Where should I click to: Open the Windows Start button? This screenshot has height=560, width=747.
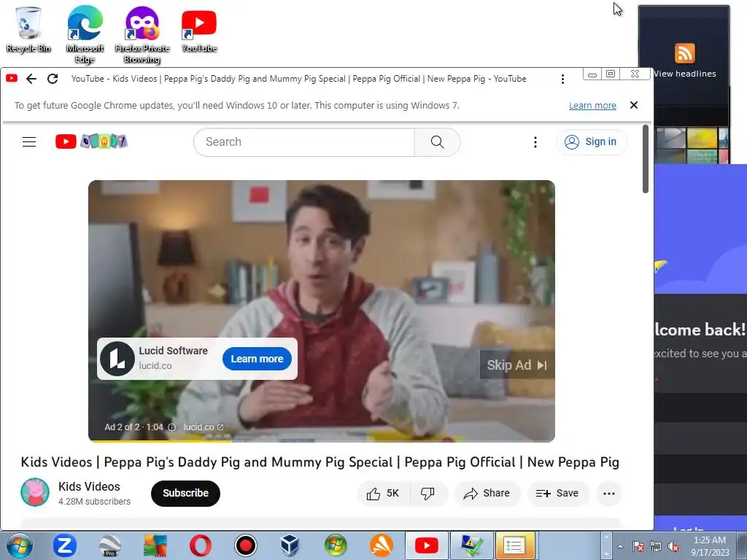19,545
